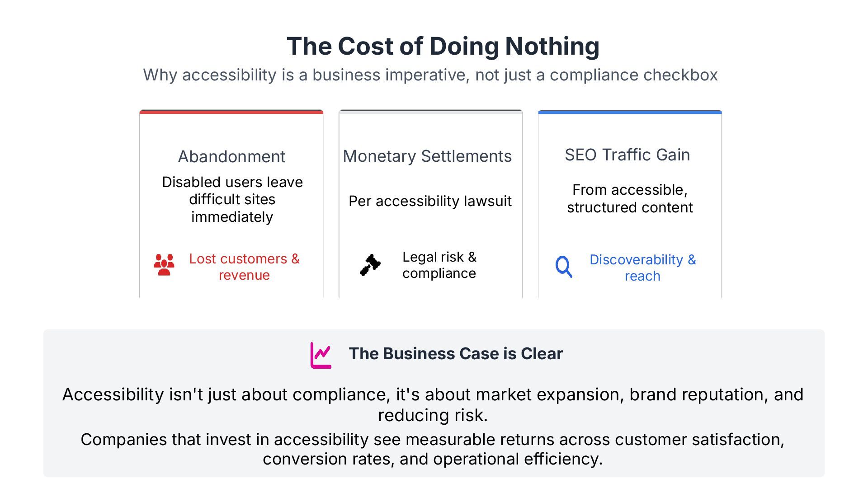The width and height of the screenshot is (868, 488).
Task: Click the red top bar of Abandonment card
Action: click(x=231, y=112)
